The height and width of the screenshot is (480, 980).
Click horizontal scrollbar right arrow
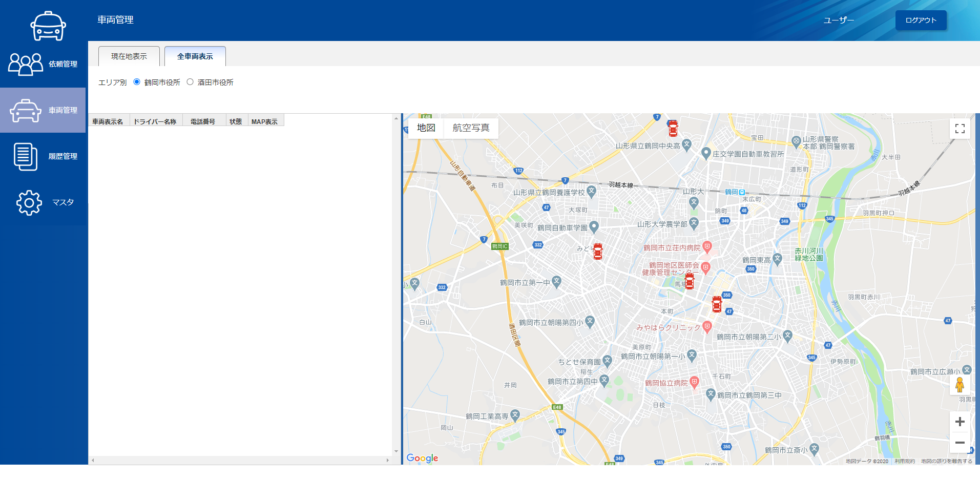[388, 461]
